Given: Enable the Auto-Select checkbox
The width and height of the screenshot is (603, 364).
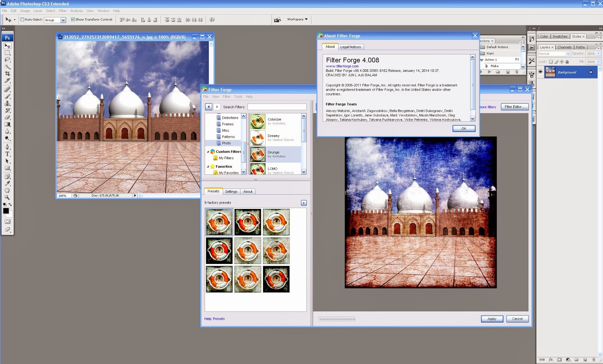Looking at the screenshot, I should [x=22, y=20].
